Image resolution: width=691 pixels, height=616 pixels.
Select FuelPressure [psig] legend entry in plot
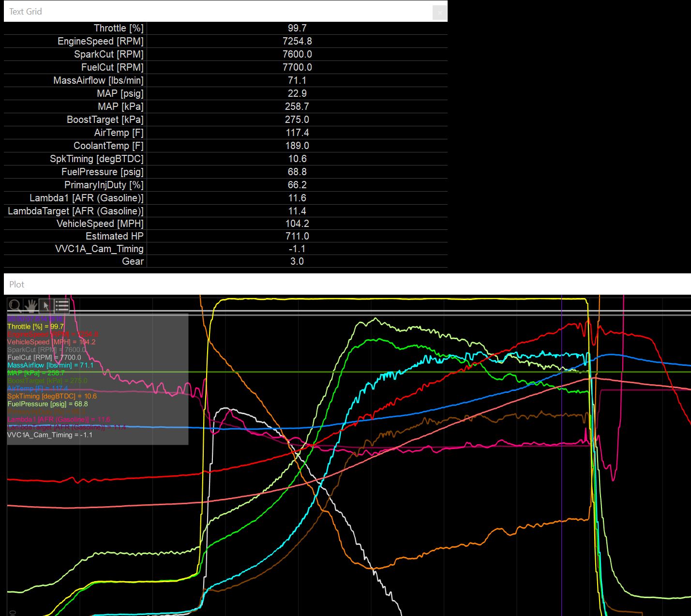[x=47, y=404]
